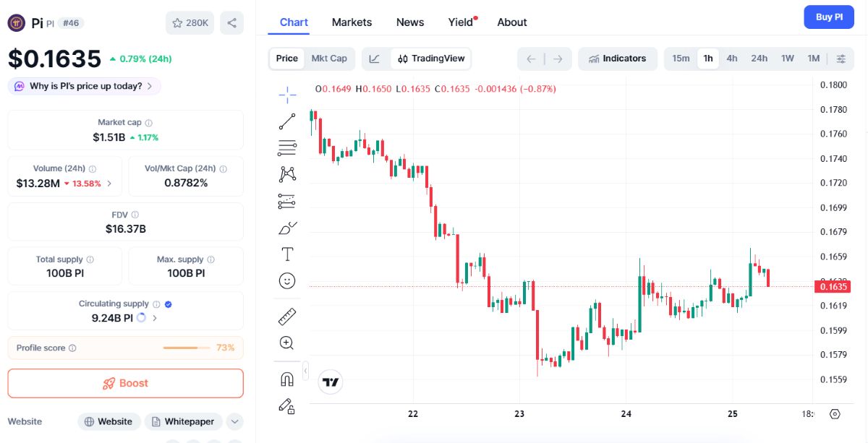Screen dimensions: 868x443
Task: Activate the zoom in tool
Action: (x=287, y=343)
